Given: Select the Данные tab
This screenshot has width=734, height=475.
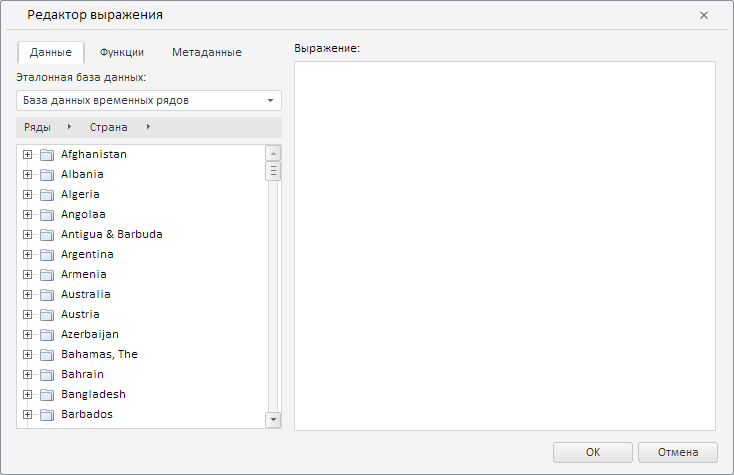Looking at the screenshot, I should 50,53.
